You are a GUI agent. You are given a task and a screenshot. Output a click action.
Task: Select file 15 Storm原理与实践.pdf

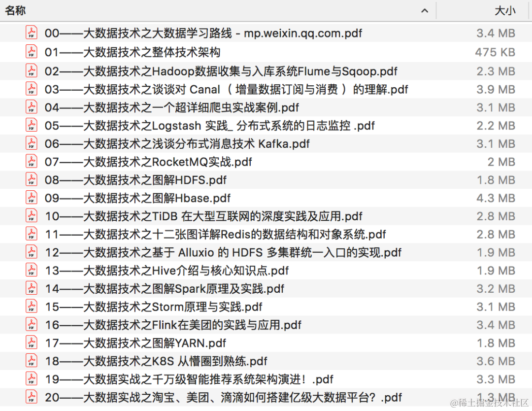pos(153,307)
